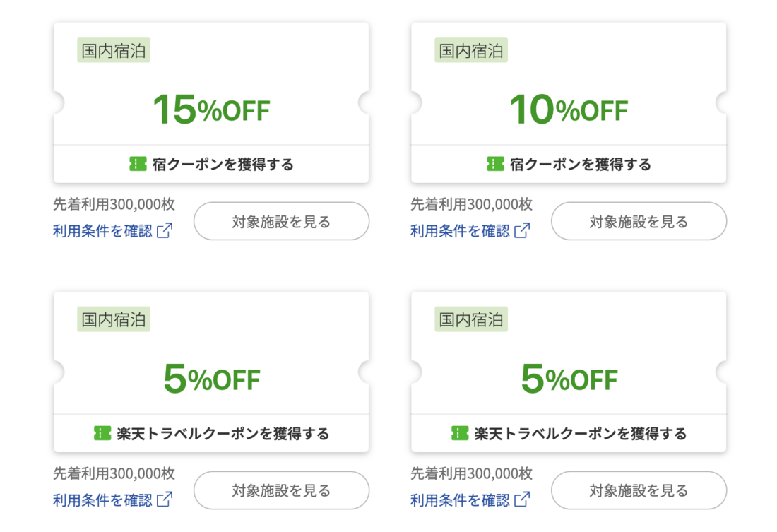777x532 pixels.
Task: Click the ticket icon on the 10%OFF coupon
Action: pos(495,164)
